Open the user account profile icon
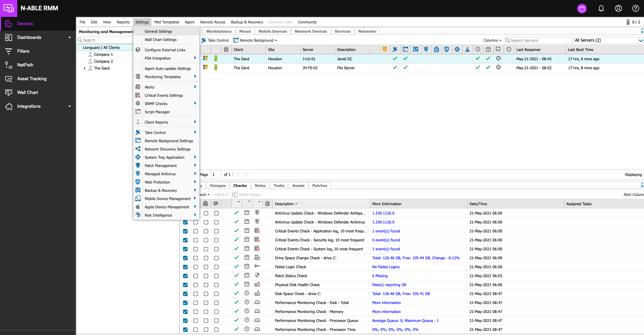644x335 pixels. 618,8
